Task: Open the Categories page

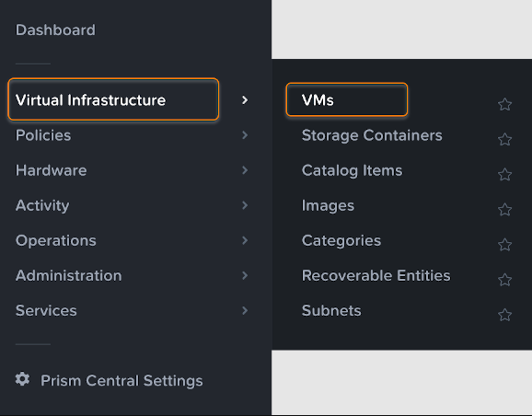Action: 341,240
